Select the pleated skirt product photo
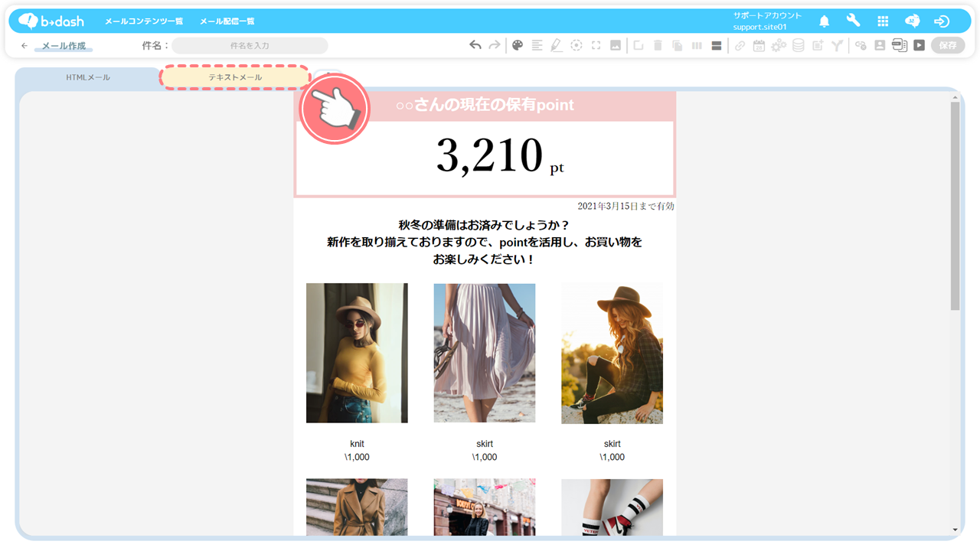This screenshot has width=980, height=551. pos(485,353)
